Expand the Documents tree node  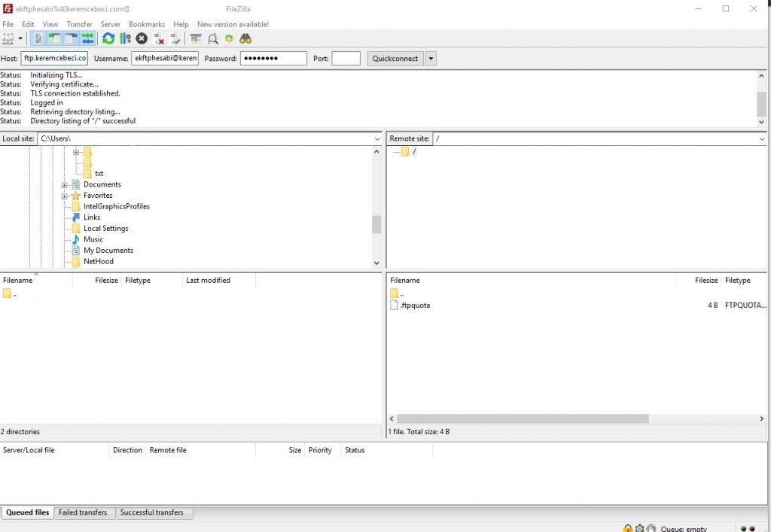pos(65,184)
